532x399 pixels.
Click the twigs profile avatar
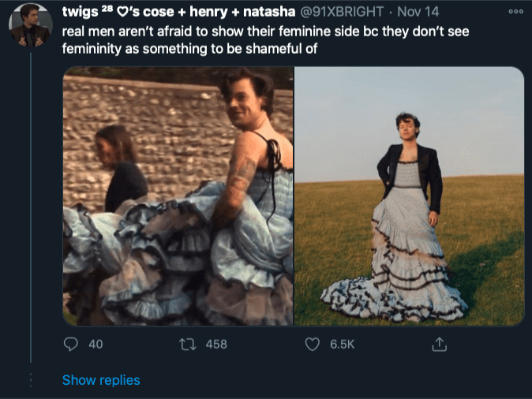click(31, 24)
